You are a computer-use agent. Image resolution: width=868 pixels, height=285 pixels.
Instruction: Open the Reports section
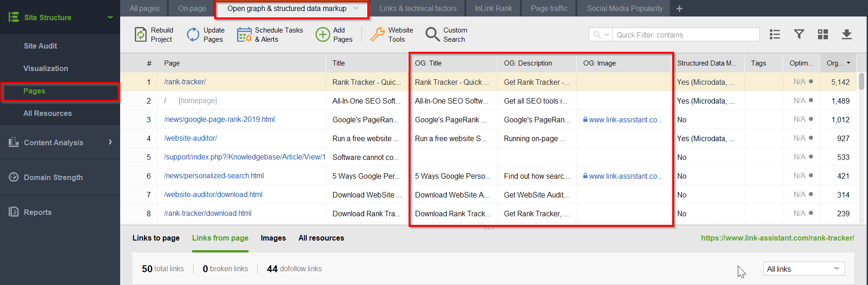[x=38, y=212]
